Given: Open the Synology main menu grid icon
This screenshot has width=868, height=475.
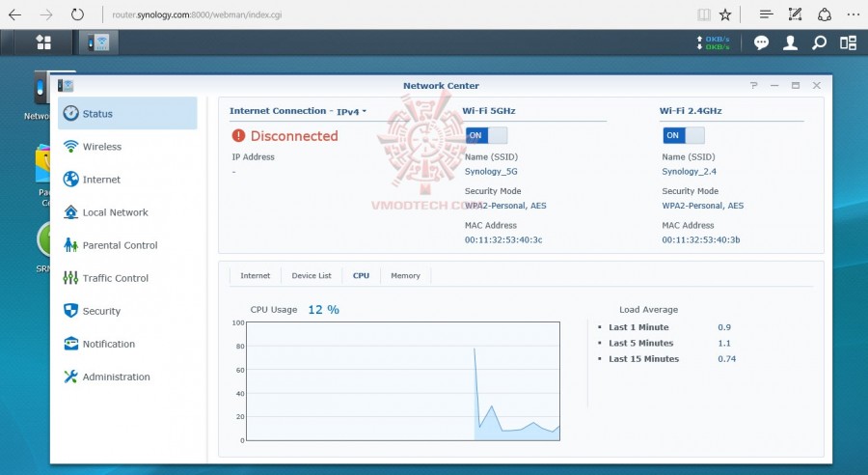Looking at the screenshot, I should coord(43,42).
